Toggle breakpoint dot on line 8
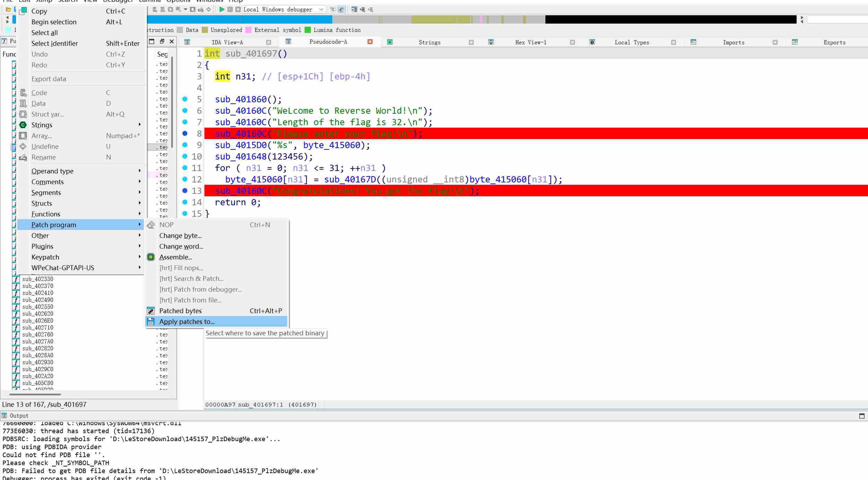Screen dimensions: 868x480 (x=185, y=134)
